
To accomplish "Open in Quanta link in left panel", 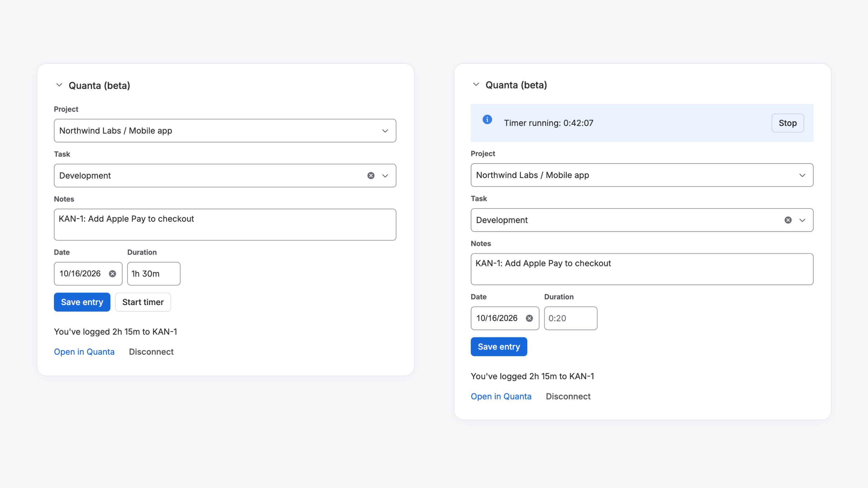I will tap(84, 352).
